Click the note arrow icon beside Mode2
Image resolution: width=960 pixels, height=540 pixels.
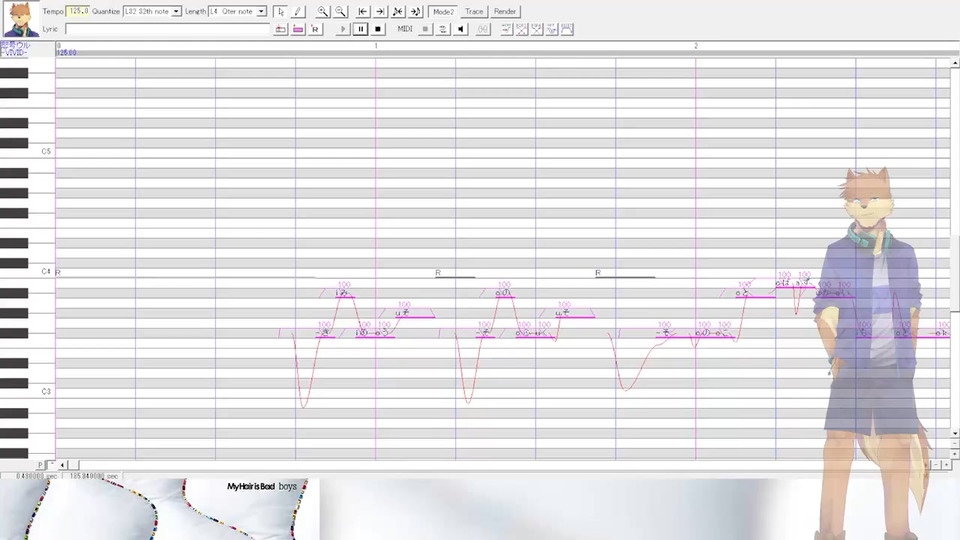pos(416,12)
